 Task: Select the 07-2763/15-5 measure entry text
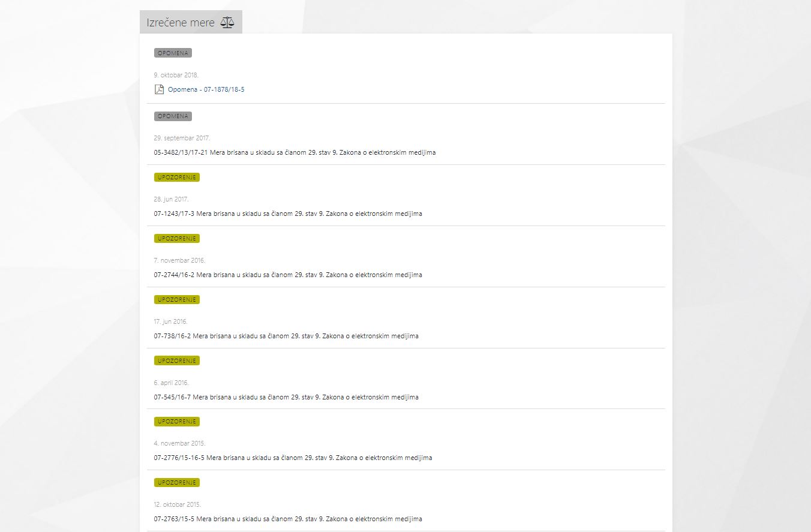288,519
